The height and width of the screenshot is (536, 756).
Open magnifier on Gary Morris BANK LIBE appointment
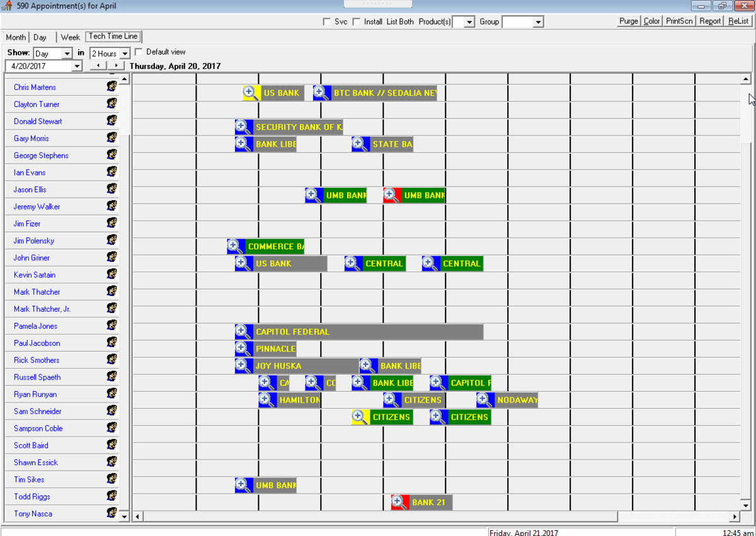tap(243, 144)
